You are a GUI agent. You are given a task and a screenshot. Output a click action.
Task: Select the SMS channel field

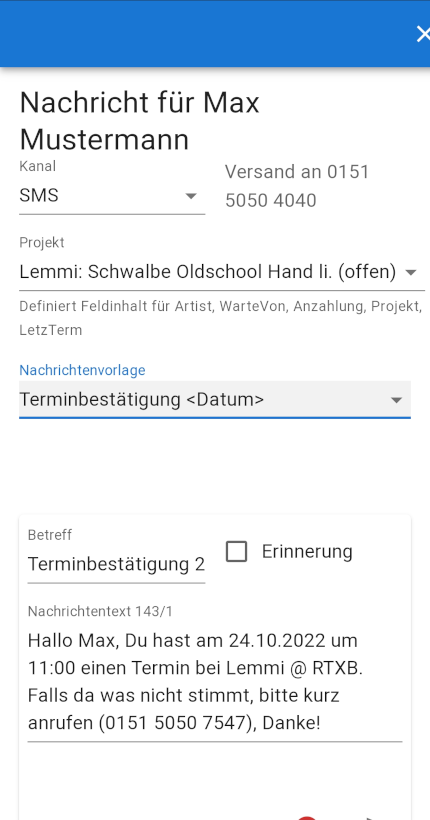coord(112,196)
